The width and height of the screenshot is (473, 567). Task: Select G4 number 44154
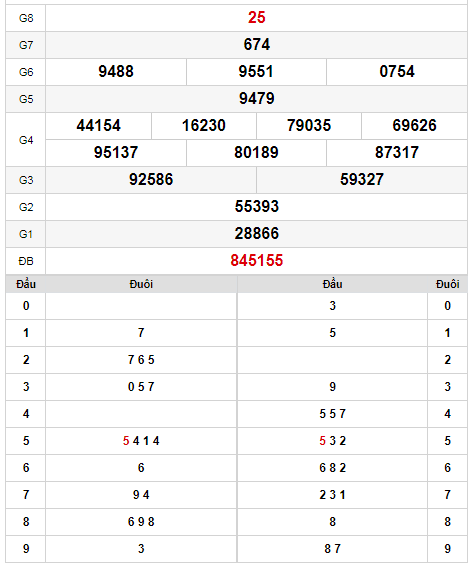(98, 126)
